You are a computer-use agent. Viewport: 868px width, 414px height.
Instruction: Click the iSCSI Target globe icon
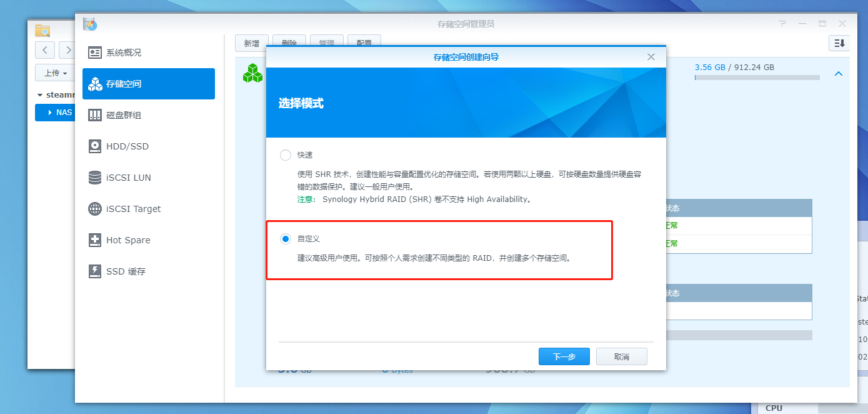95,209
